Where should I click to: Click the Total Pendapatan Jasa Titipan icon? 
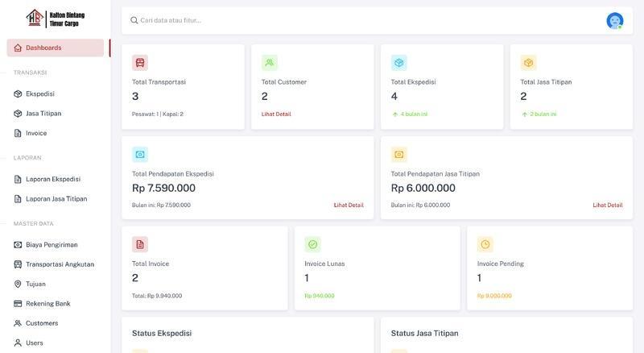(x=398, y=155)
